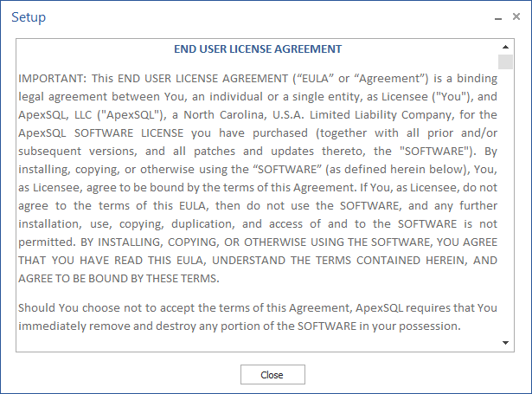
Task: Click the Setup window title text
Action: pyautogui.click(x=29, y=17)
